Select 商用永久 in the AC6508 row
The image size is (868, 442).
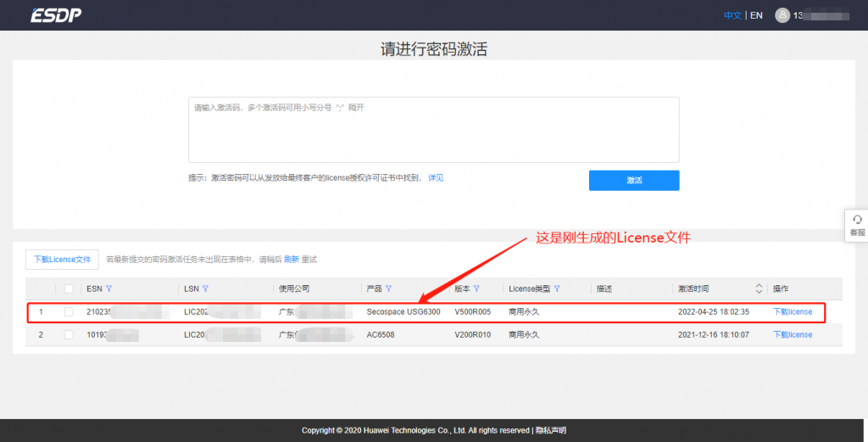pos(524,334)
